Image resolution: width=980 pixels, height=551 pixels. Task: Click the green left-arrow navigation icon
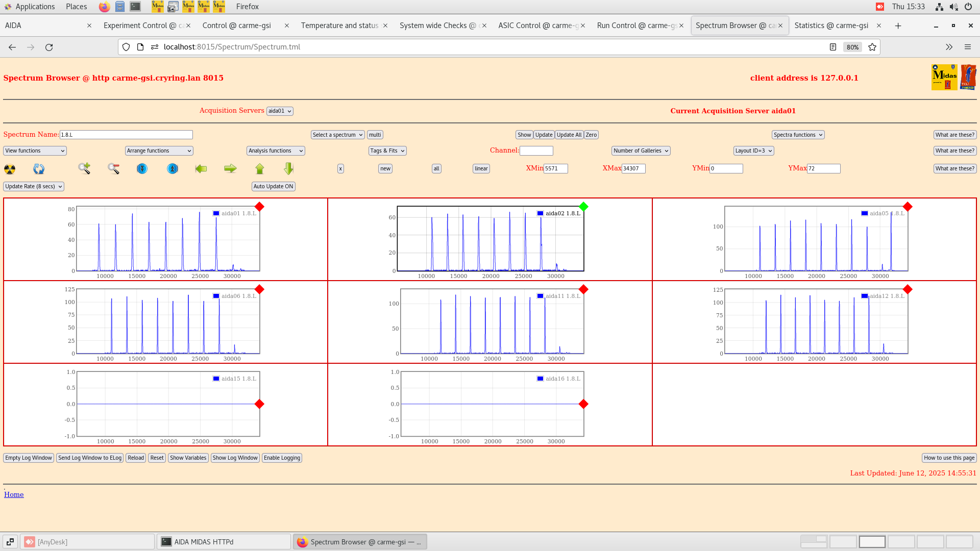click(x=201, y=168)
